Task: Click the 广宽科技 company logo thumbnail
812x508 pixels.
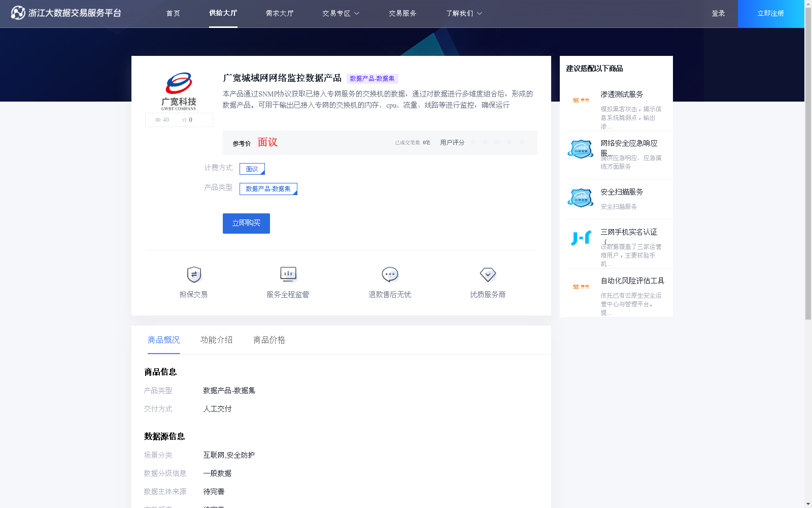Action: 179,91
